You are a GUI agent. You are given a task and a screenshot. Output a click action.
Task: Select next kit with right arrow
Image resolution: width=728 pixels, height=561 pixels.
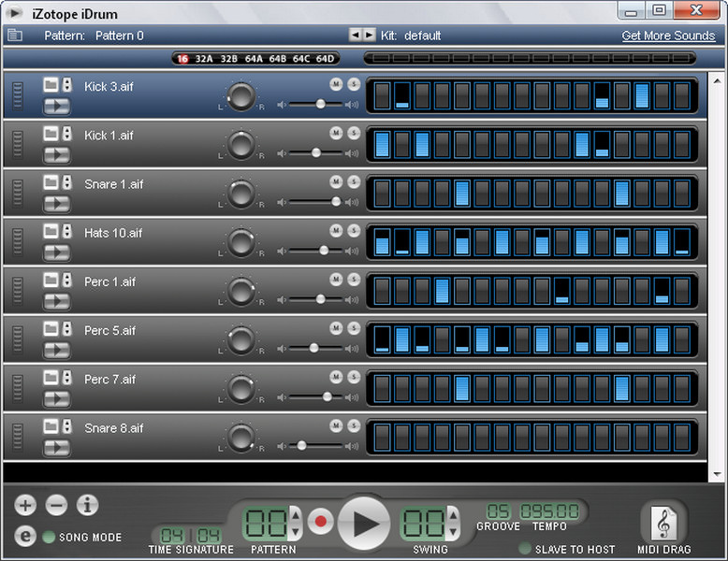click(x=370, y=35)
